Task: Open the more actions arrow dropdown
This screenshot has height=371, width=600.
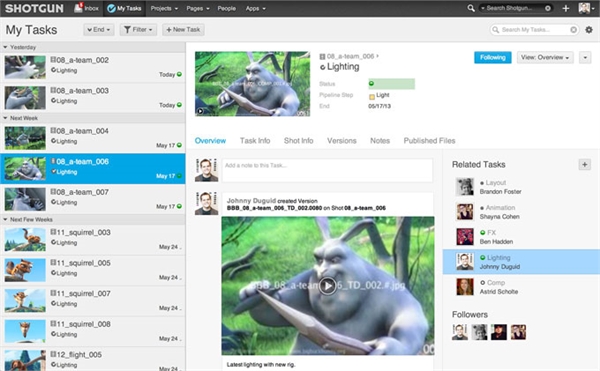Action: 585,57
